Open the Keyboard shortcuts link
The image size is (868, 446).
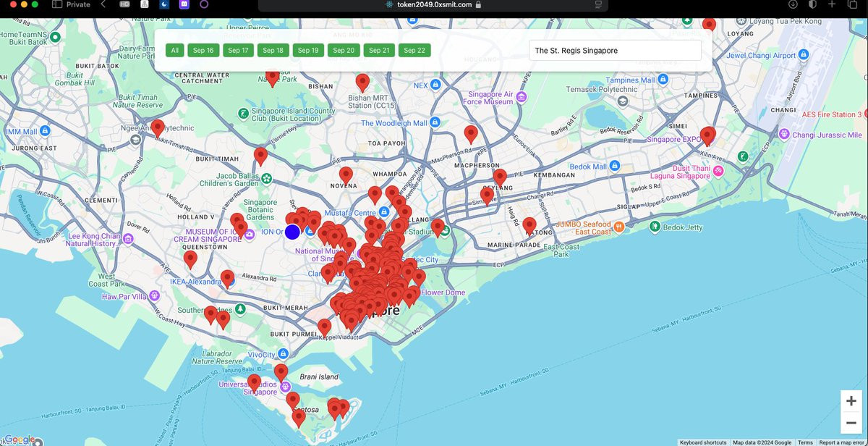(702, 442)
